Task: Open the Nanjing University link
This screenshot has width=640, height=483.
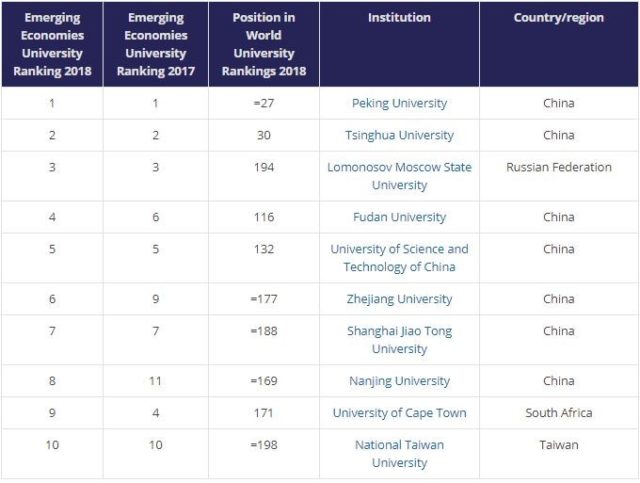Action: (x=399, y=381)
